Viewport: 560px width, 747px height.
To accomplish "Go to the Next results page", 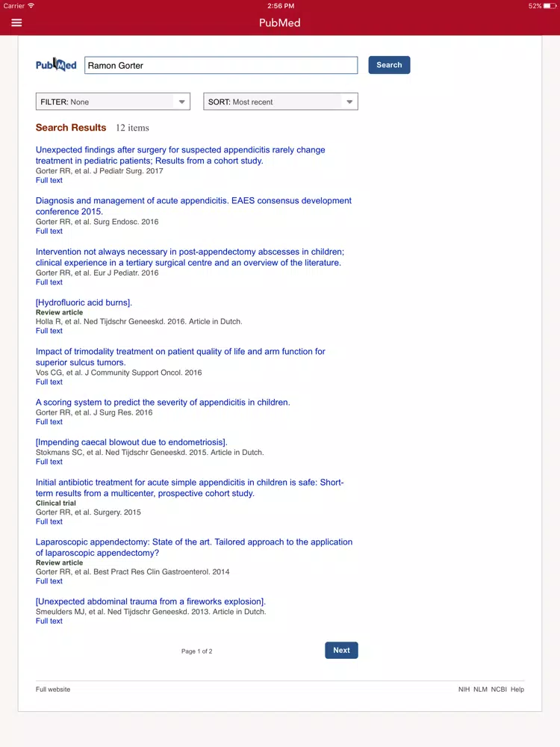I will pyautogui.click(x=341, y=651).
